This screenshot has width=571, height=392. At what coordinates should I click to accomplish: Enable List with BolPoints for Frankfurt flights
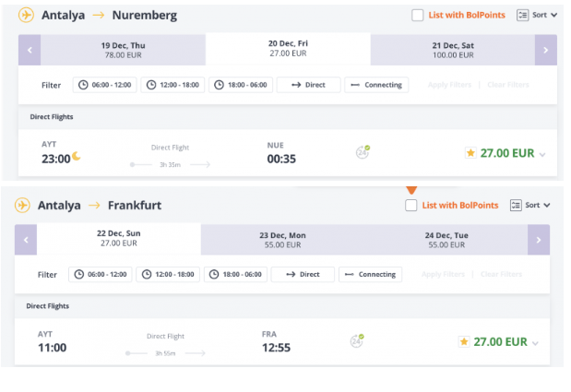point(410,206)
